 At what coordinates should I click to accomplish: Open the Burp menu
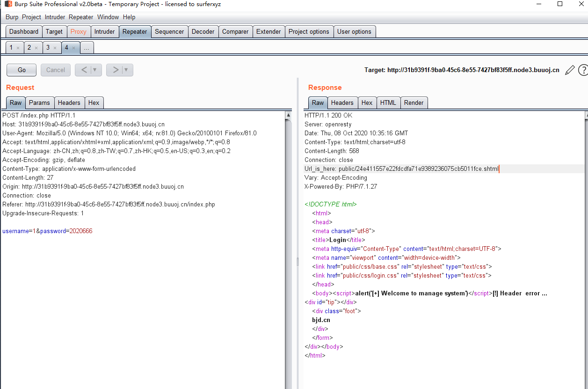coord(12,17)
